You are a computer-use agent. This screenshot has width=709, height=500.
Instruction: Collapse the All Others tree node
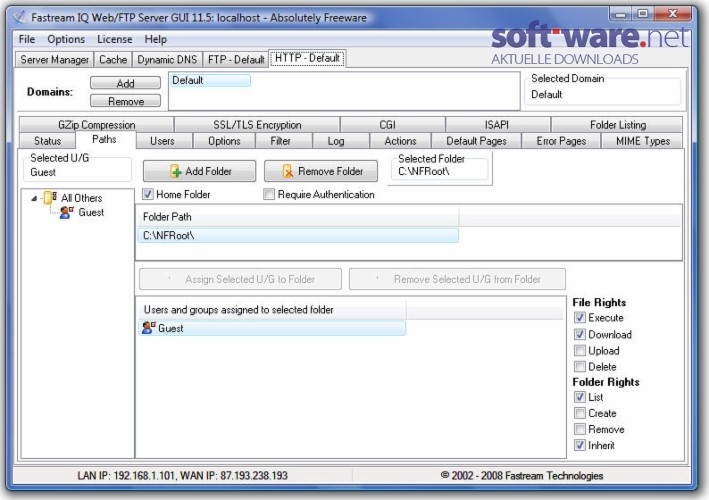(x=34, y=198)
